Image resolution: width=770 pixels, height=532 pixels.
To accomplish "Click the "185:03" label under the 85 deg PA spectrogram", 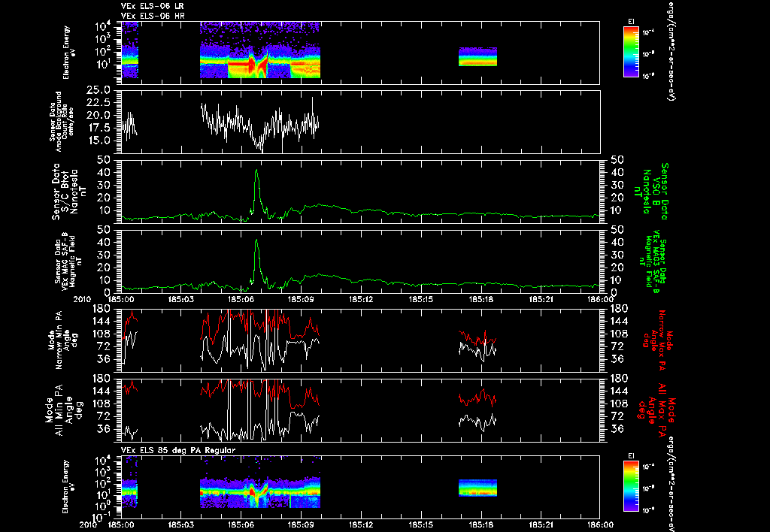I will click(x=180, y=524).
